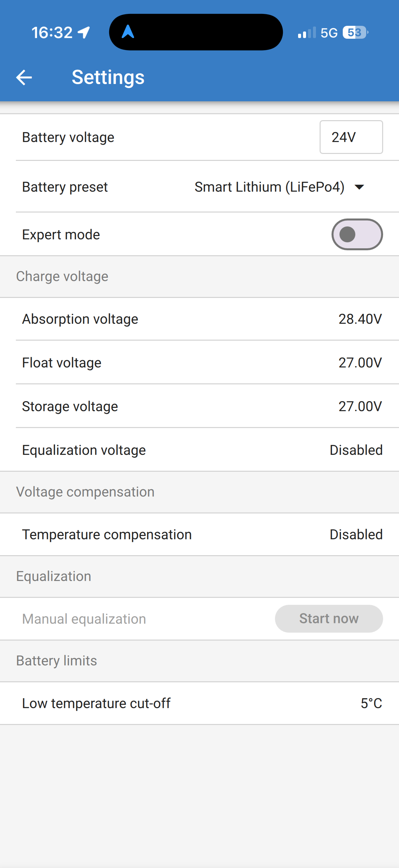This screenshot has height=868, width=399.
Task: Tap the Manual equalization label
Action: 84,619
